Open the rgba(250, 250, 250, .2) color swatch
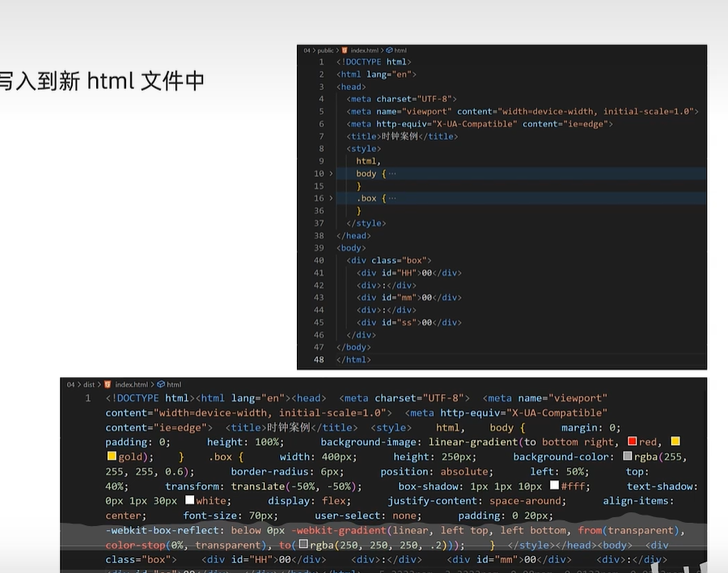 click(x=303, y=545)
